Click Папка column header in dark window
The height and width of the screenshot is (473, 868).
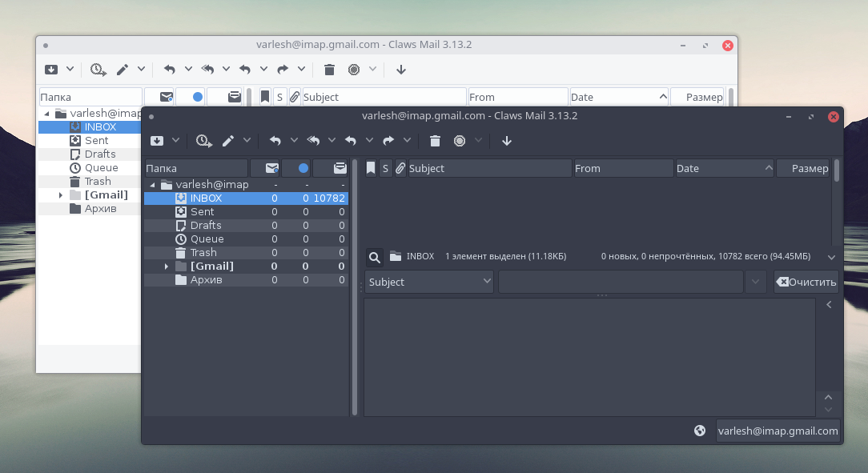[x=196, y=168]
